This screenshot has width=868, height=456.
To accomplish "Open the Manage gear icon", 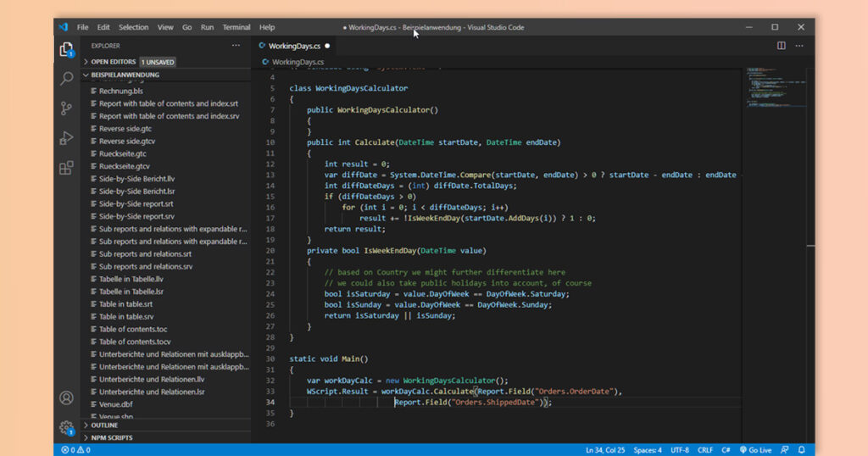I will (x=66, y=427).
